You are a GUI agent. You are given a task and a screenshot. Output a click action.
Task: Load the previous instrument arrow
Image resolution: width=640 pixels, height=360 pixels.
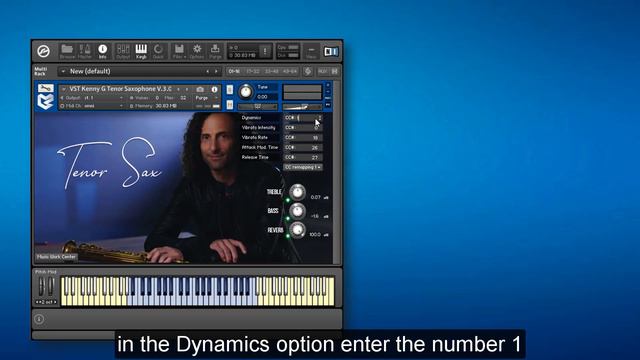tap(178, 89)
